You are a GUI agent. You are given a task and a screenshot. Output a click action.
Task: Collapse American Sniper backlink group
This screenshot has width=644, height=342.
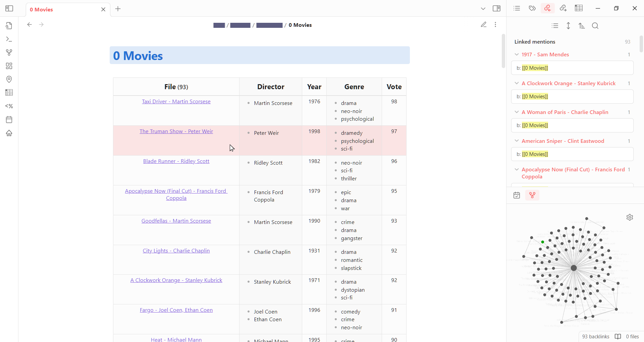517,141
